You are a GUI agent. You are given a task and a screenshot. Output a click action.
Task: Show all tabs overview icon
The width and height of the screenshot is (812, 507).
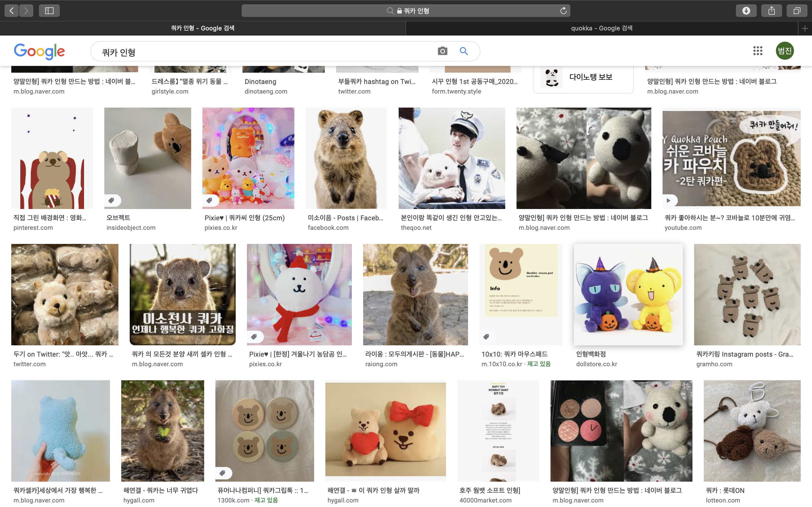797,11
